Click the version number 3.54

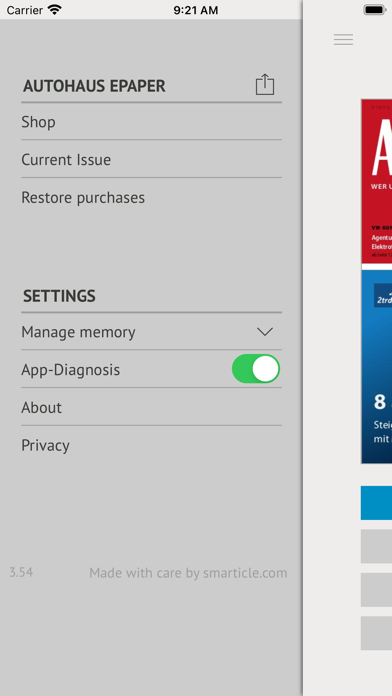click(21, 572)
